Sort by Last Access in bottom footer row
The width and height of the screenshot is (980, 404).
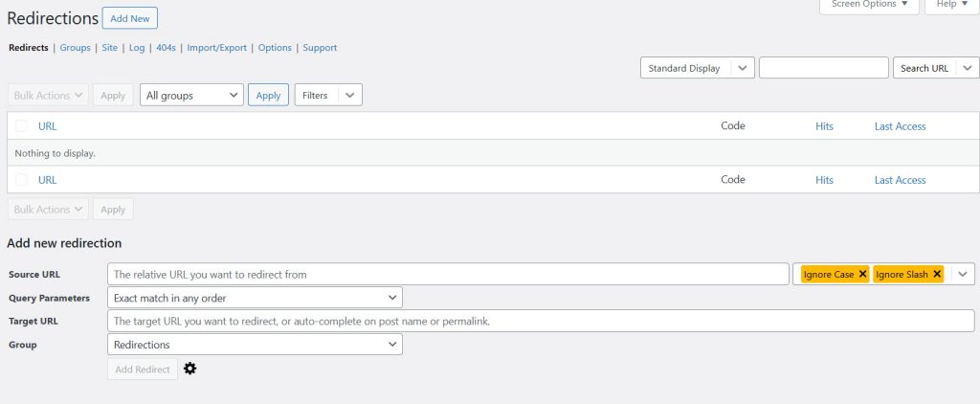click(900, 179)
